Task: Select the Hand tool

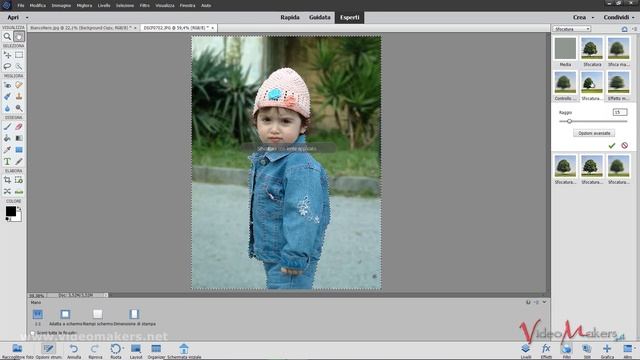Action: tap(19, 37)
